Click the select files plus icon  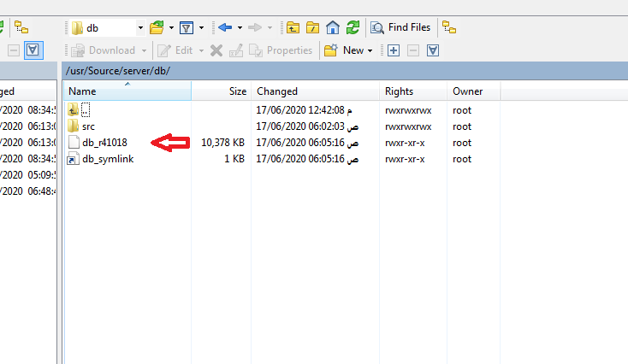[394, 50]
